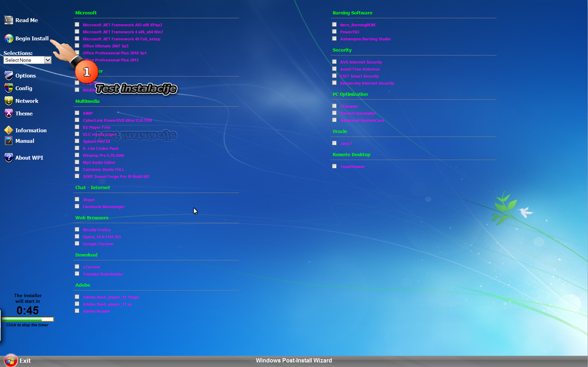Select the Advanced SystemCare checkbox
588x367 pixels.
click(x=334, y=120)
